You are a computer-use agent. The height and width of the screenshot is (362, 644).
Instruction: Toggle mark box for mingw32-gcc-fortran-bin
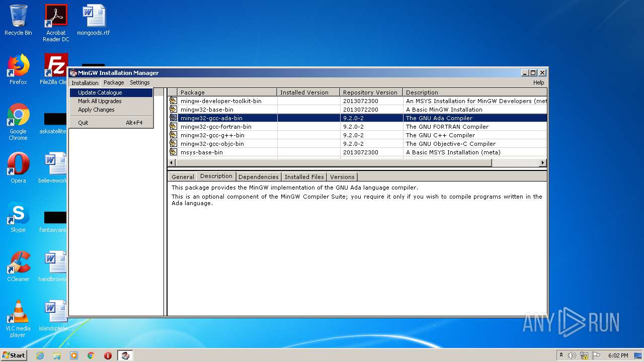point(173,127)
